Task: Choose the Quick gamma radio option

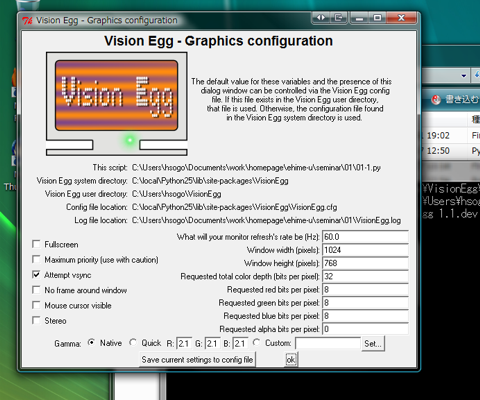Action: pos(133,343)
